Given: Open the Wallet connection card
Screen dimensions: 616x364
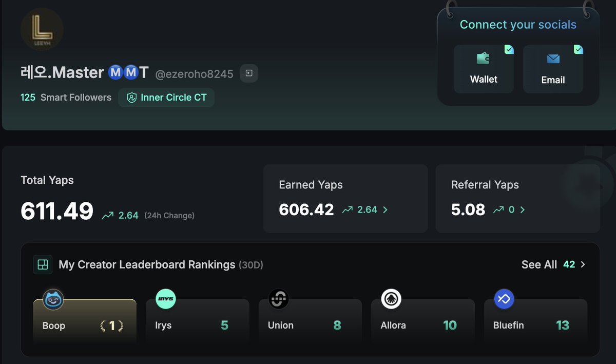Looking at the screenshot, I should click(484, 69).
